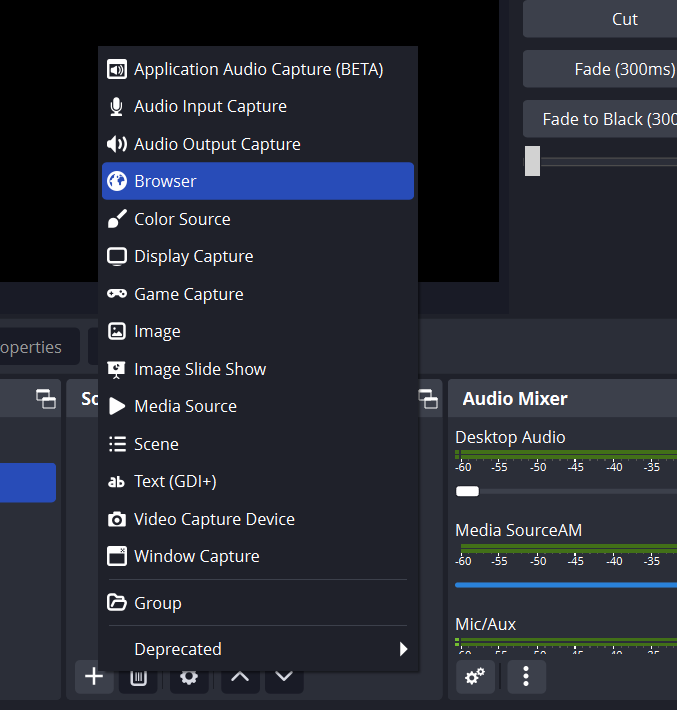The height and width of the screenshot is (710, 677).
Task: Add a Video Capture Device source
Action: [x=258, y=519]
